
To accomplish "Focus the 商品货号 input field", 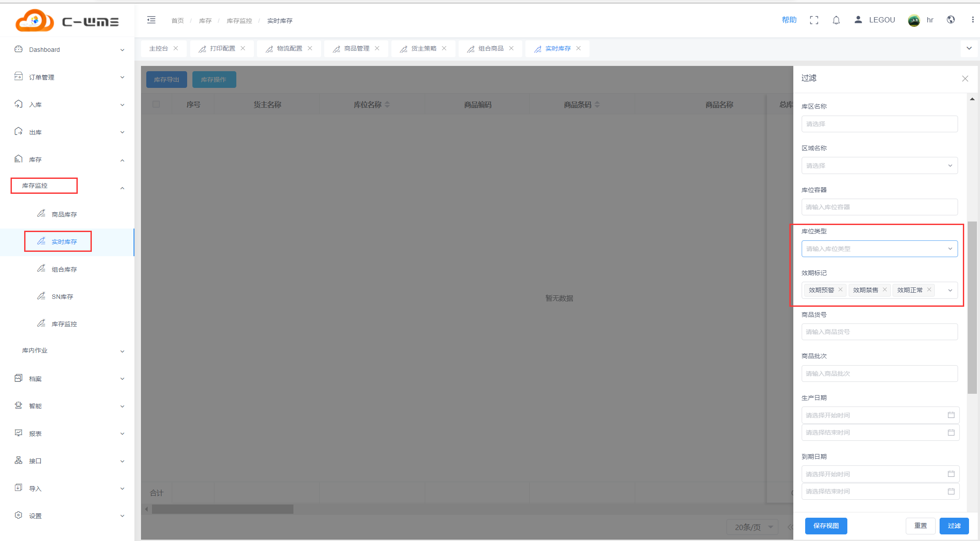I will click(x=879, y=332).
